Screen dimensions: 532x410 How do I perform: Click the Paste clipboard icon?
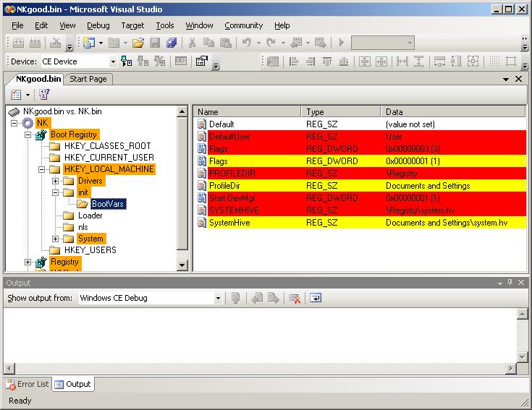click(226, 43)
